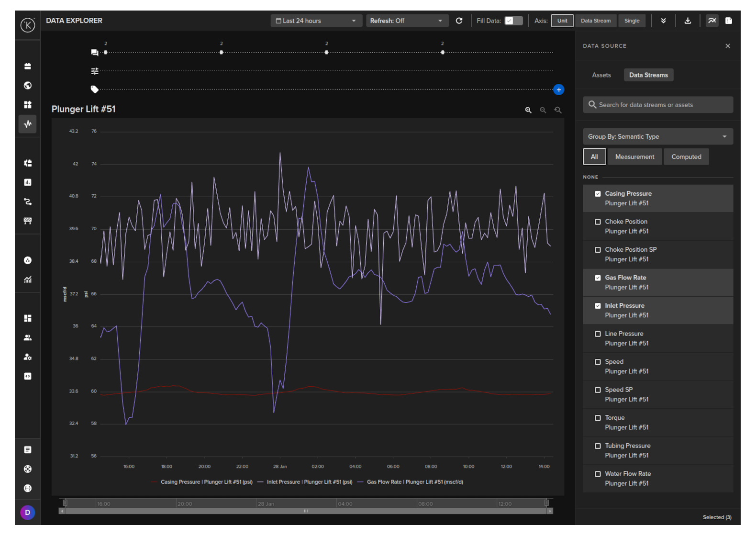Click the annotations comment icon above chart

(95, 53)
